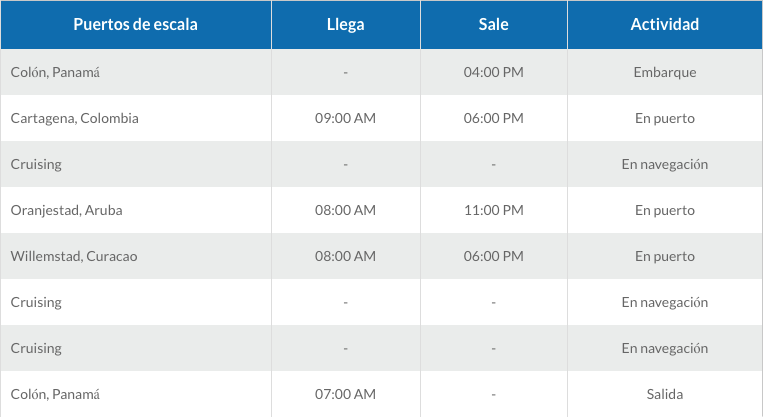Click the 11:00 PM departure for Aruba
The height and width of the screenshot is (417, 763).
[494, 210]
